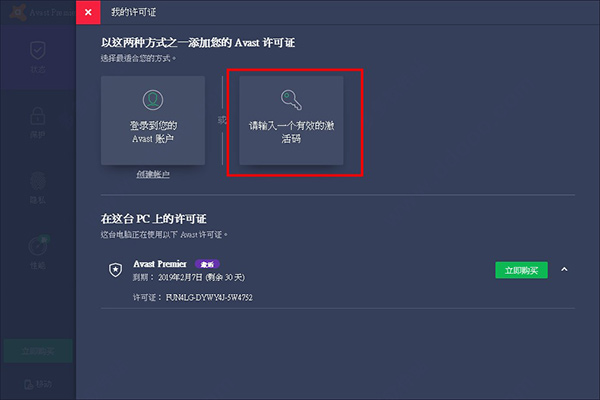600x400 pixels.
Task: Choose 登录到您的 Avast 账户 card label
Action: pyautogui.click(x=153, y=132)
